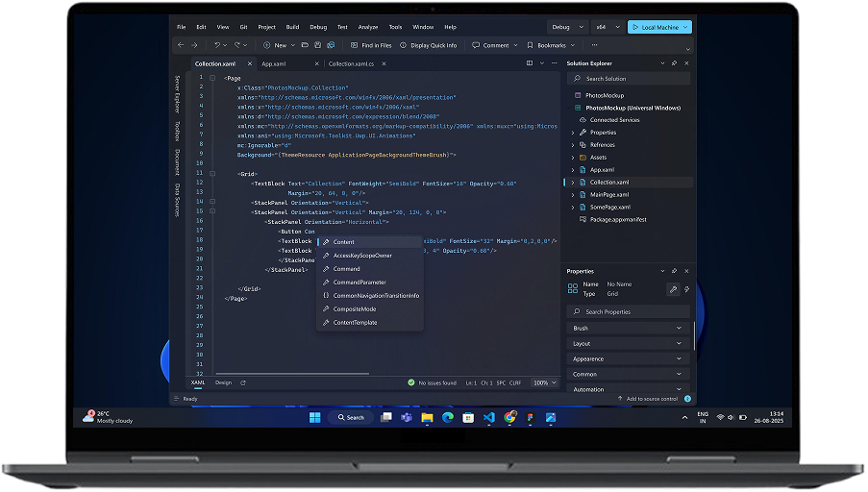Open the Git menu
The image size is (868, 492).
[x=243, y=27]
